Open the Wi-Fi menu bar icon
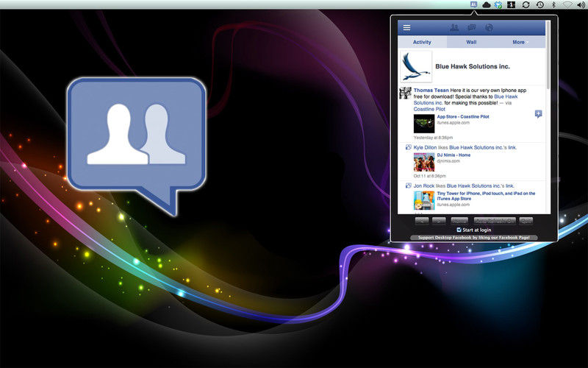The height and width of the screenshot is (368, 588). point(567,5)
